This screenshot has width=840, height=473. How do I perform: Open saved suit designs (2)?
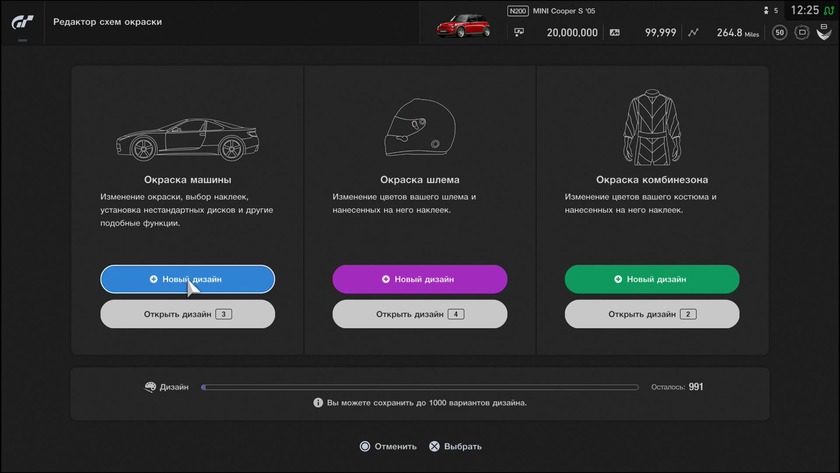coord(652,314)
